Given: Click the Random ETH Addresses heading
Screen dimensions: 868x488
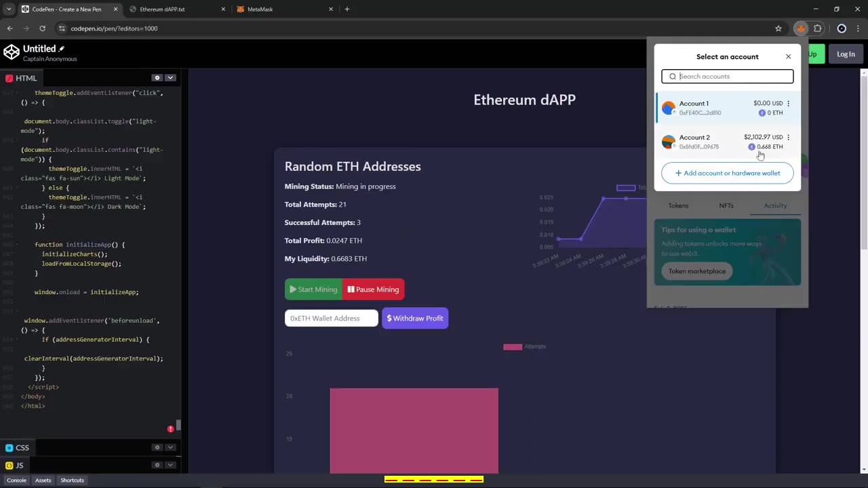Looking at the screenshot, I should [x=353, y=167].
